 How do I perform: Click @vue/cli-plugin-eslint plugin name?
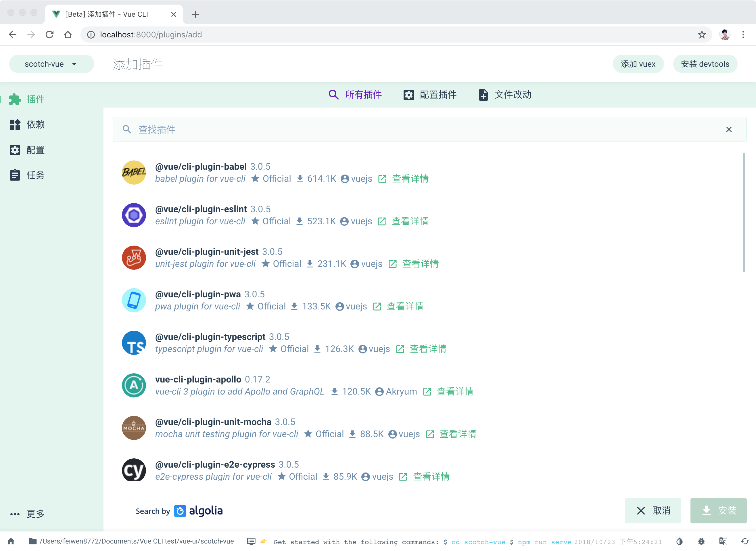(201, 209)
